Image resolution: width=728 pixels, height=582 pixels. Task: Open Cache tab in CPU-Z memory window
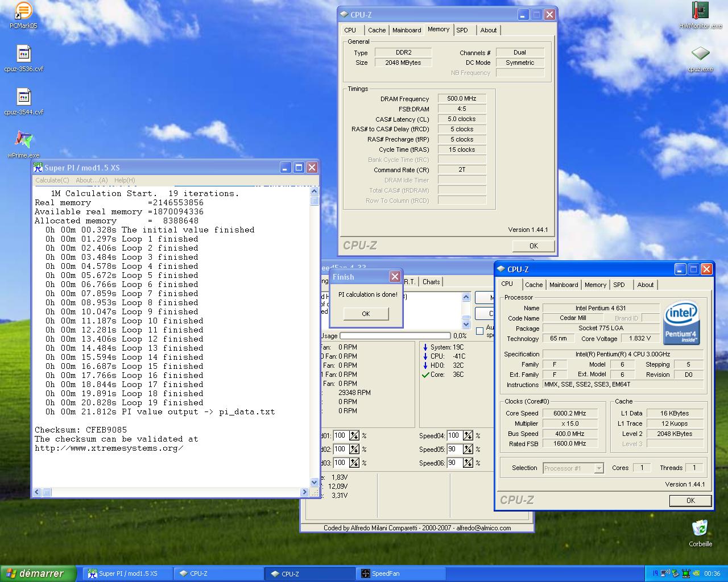pyautogui.click(x=377, y=30)
